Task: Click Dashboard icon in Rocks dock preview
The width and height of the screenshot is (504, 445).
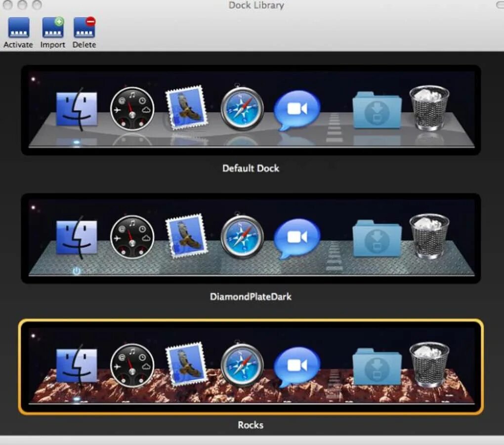Action: 132,365
